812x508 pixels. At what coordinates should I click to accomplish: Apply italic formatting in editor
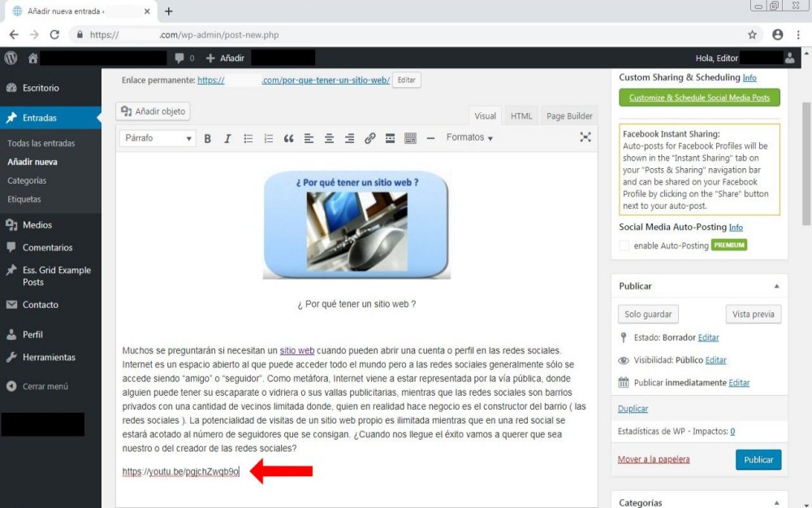(x=227, y=138)
